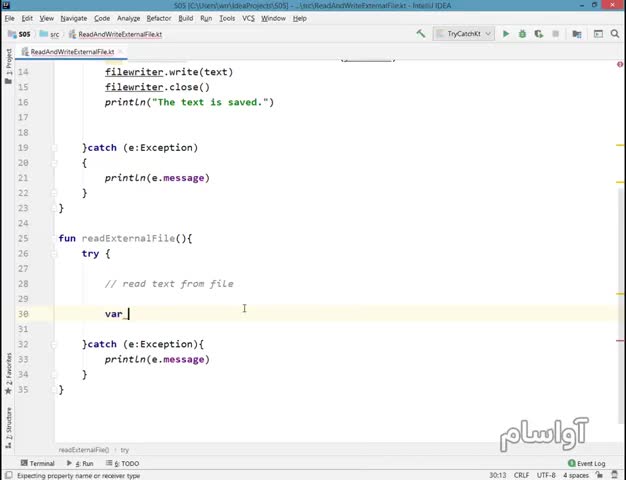The width and height of the screenshot is (626, 480).
Task: Run the program with green play icon
Action: [506, 34]
